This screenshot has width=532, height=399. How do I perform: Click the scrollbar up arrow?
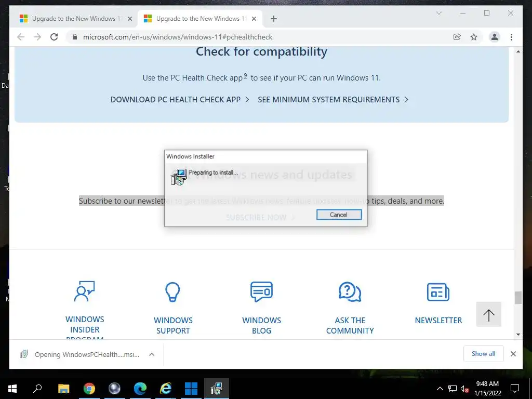[x=518, y=51]
